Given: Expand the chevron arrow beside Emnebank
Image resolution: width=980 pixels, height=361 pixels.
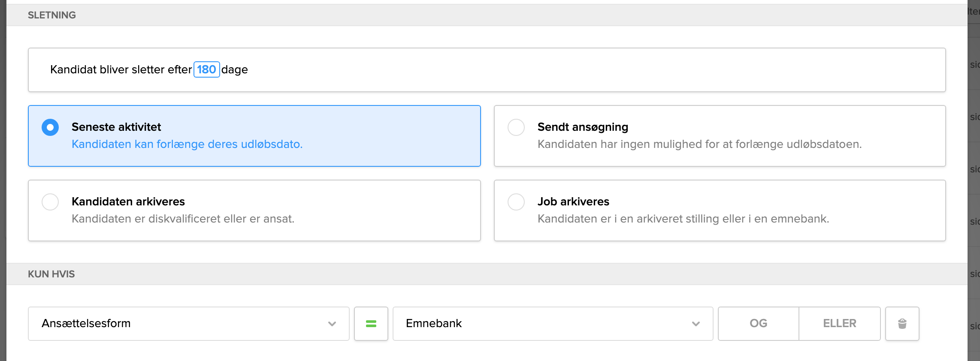Looking at the screenshot, I should [696, 324].
